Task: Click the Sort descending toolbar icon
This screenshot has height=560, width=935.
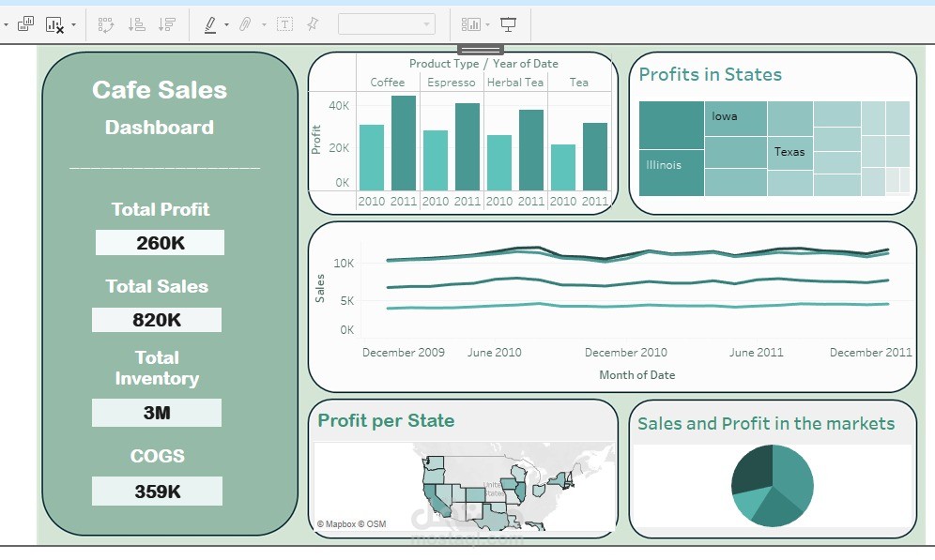Action: click(x=166, y=24)
